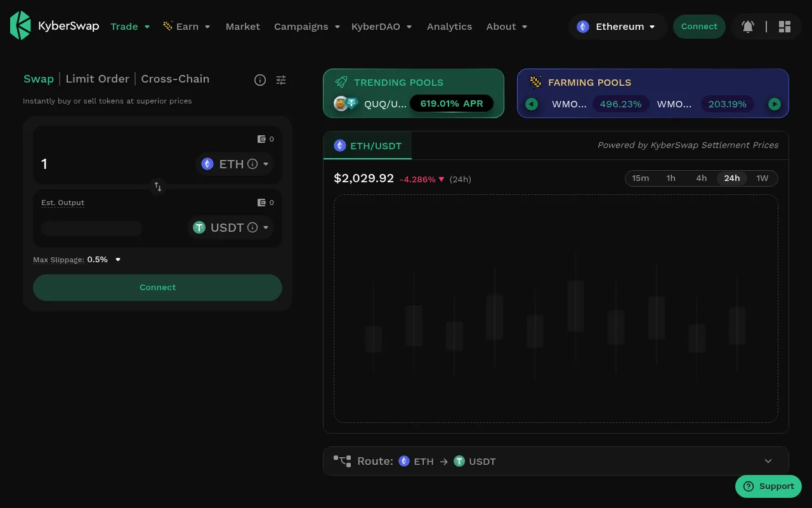
Task: Go to next farming pool arrow
Action: (x=775, y=104)
